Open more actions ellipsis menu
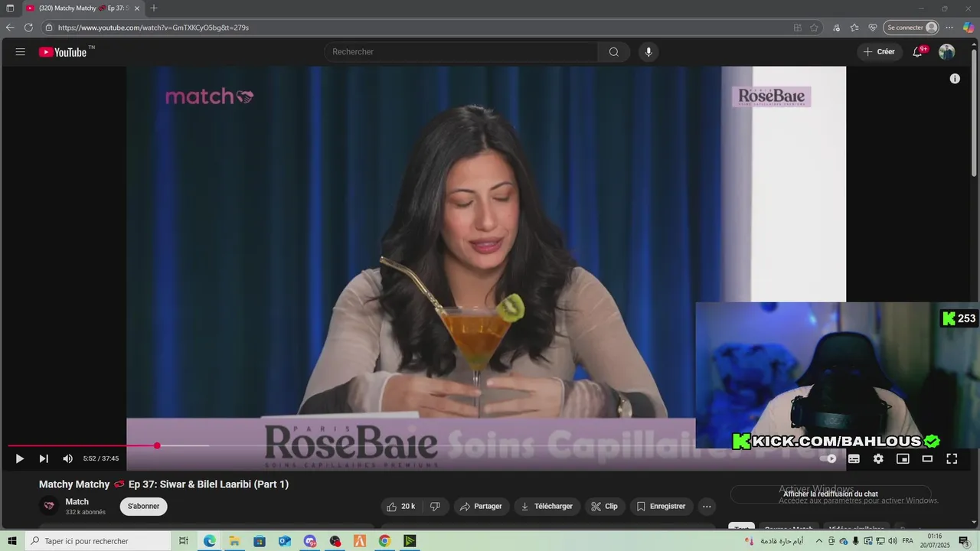 pyautogui.click(x=707, y=507)
